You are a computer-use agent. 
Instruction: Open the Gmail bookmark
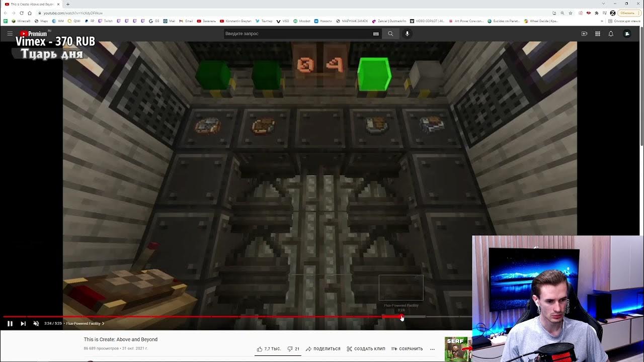[186, 21]
